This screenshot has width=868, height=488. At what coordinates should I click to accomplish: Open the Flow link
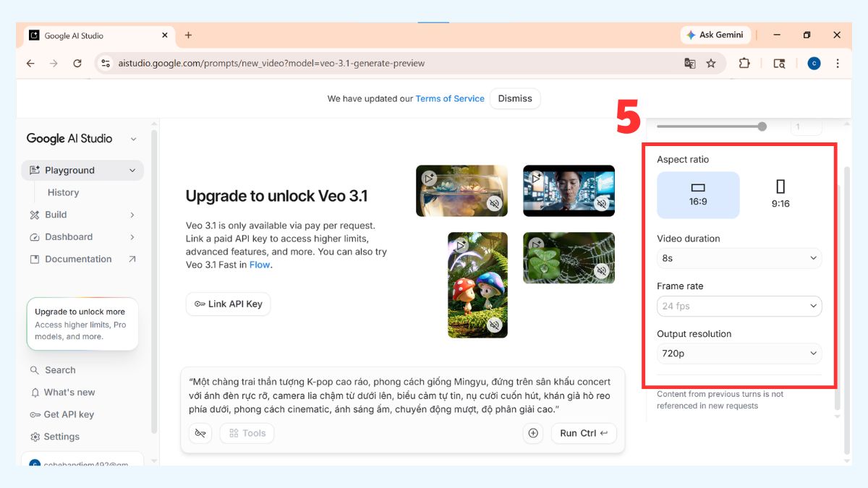(x=258, y=265)
